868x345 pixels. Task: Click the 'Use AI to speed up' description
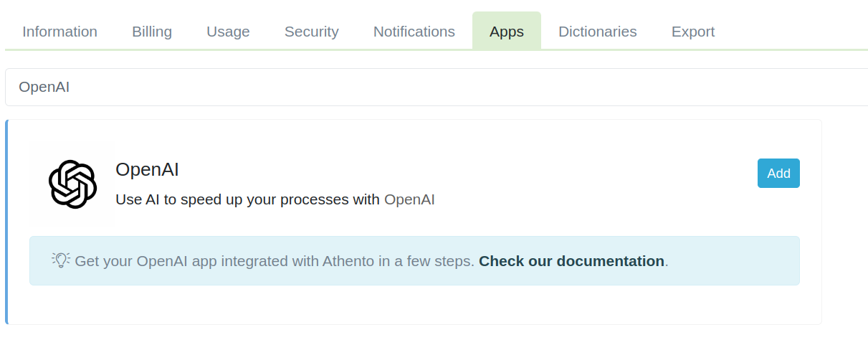(x=247, y=199)
